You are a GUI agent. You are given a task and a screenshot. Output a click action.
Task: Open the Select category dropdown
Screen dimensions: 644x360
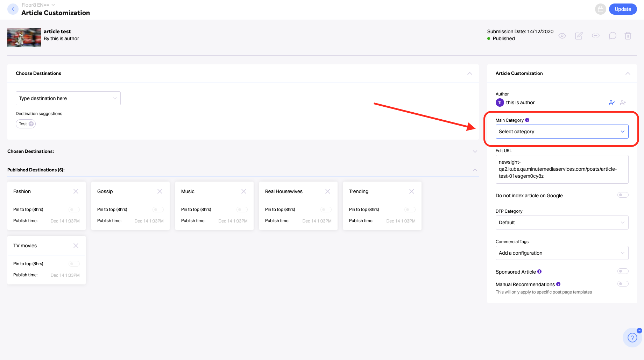[x=562, y=132]
